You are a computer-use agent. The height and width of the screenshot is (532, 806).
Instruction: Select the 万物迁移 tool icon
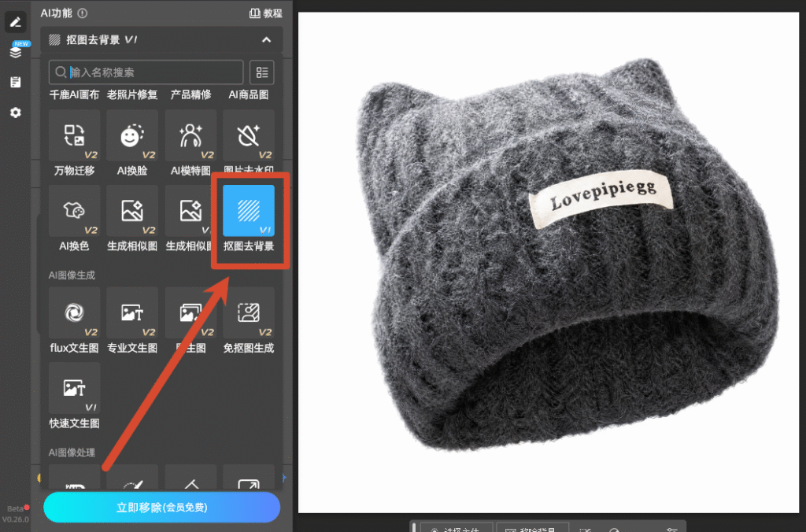coord(75,135)
